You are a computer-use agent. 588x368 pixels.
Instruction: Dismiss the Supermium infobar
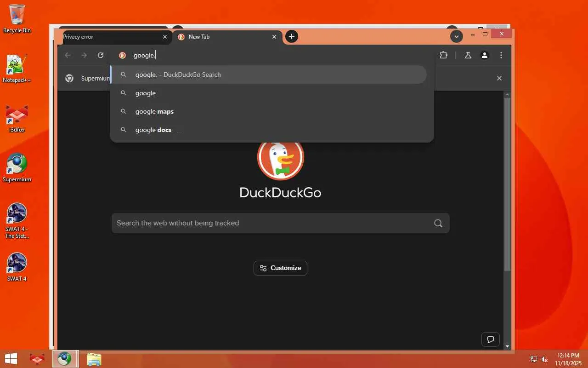point(499,78)
